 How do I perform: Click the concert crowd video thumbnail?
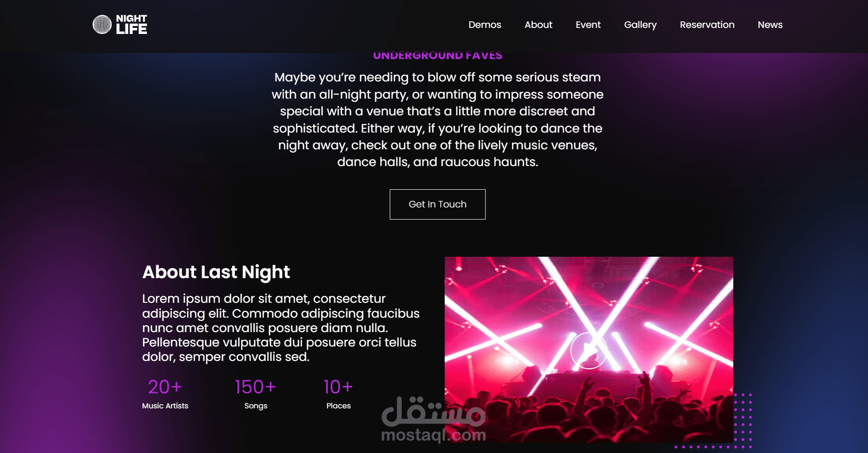589,349
